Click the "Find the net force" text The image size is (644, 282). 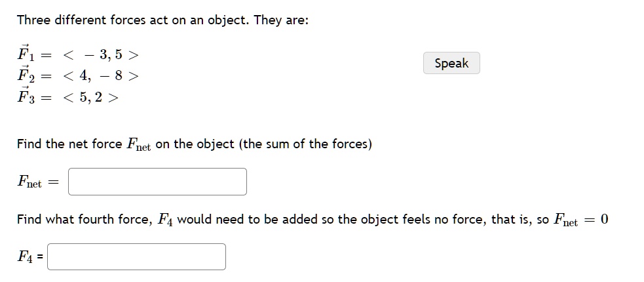[x=69, y=144]
